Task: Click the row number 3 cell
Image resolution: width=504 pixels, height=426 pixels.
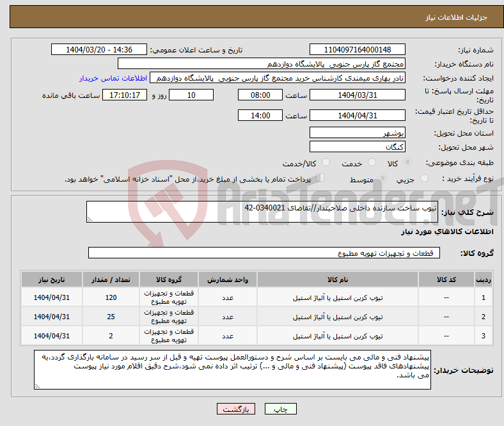Action: pyautogui.click(x=484, y=336)
